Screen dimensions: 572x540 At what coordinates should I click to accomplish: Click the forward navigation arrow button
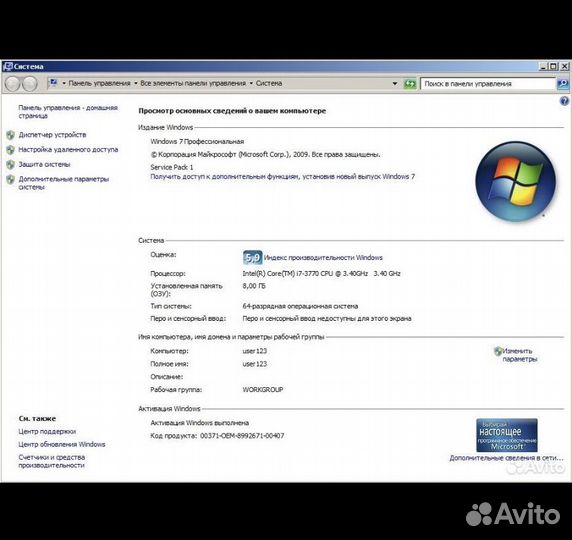[30, 84]
